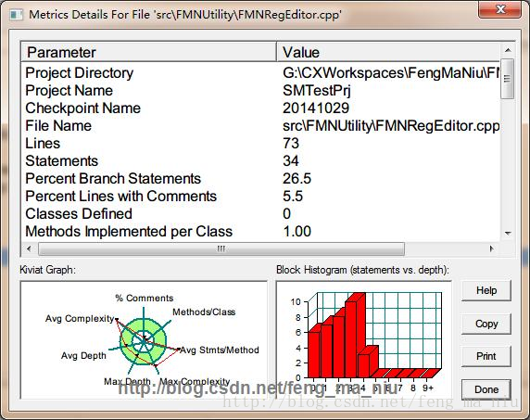This screenshot has width=530, height=420.
Task: Click the vertical scrollbar up arrow
Action: pos(508,50)
